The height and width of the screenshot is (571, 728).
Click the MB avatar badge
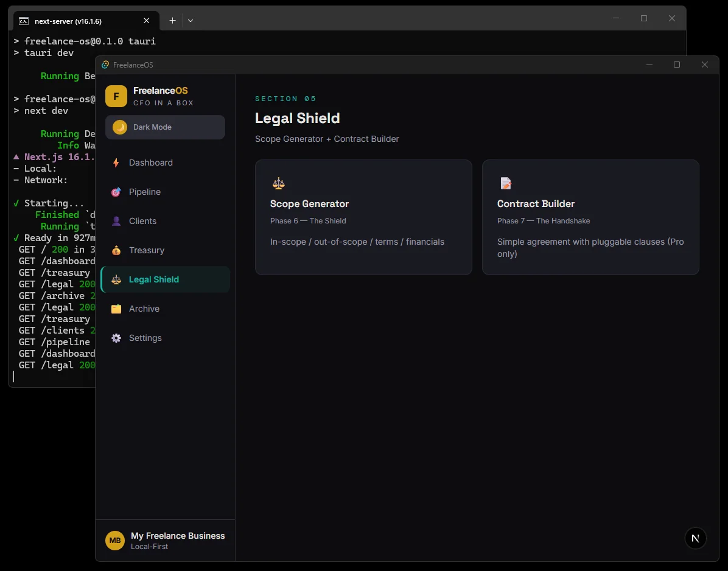point(115,541)
